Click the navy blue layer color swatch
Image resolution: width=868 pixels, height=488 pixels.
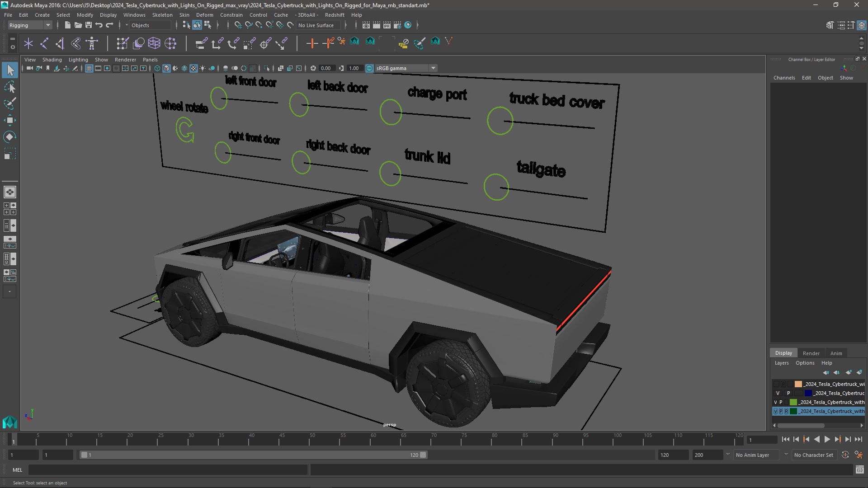click(808, 393)
